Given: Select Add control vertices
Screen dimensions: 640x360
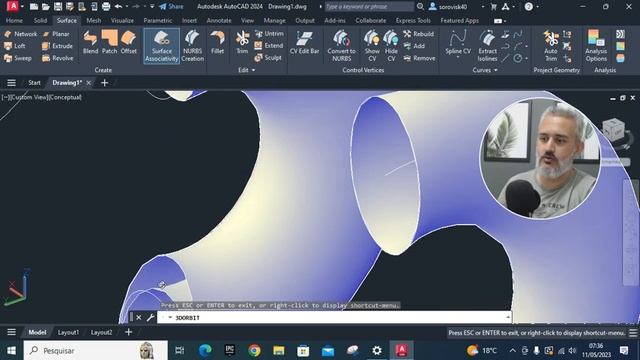Looking at the screenshot, I should tap(414, 46).
